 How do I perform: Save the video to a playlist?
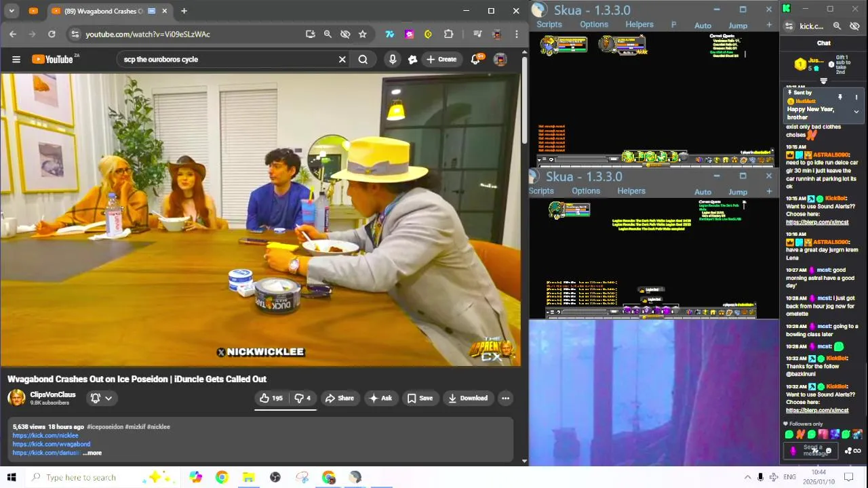420,399
